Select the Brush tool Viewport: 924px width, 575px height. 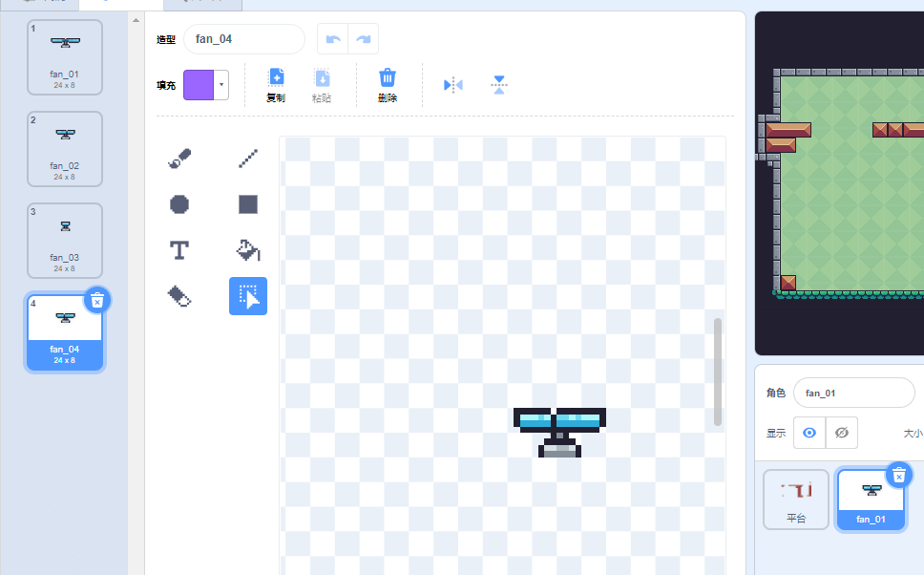pyautogui.click(x=179, y=158)
